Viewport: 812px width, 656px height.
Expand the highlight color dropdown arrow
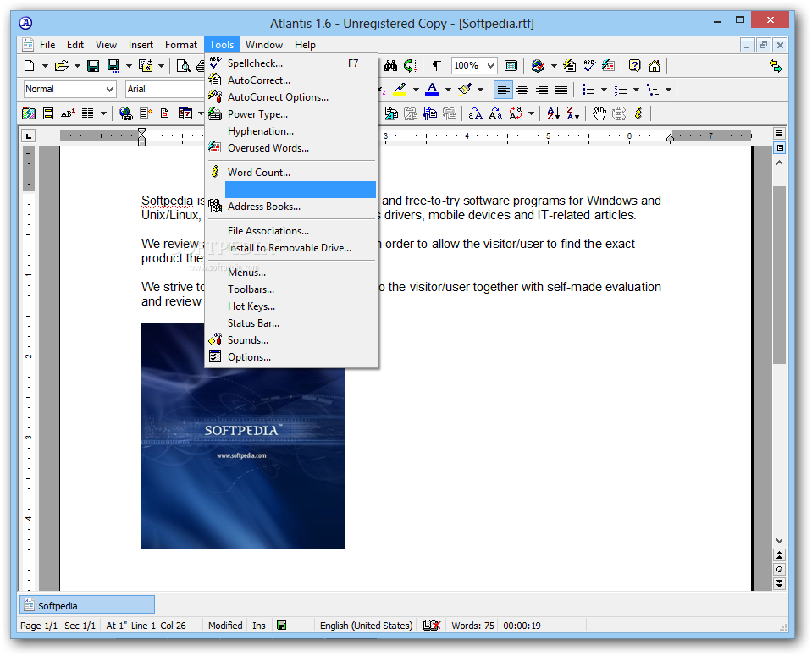(x=416, y=90)
